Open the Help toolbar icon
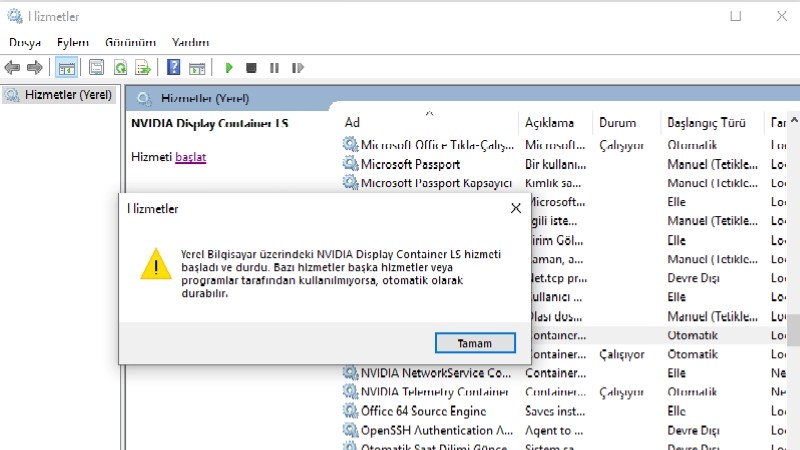The height and width of the screenshot is (450, 800). click(x=173, y=67)
